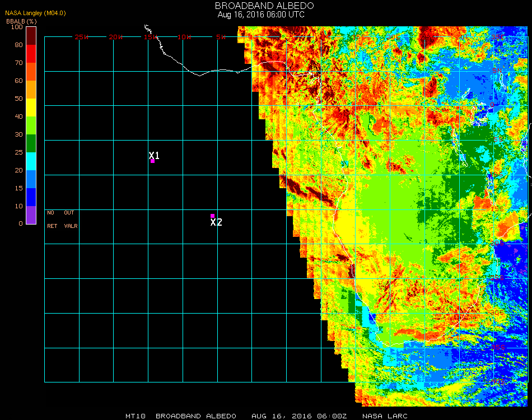
Task: Click the X1 magenta marker point
Action: (x=152, y=161)
